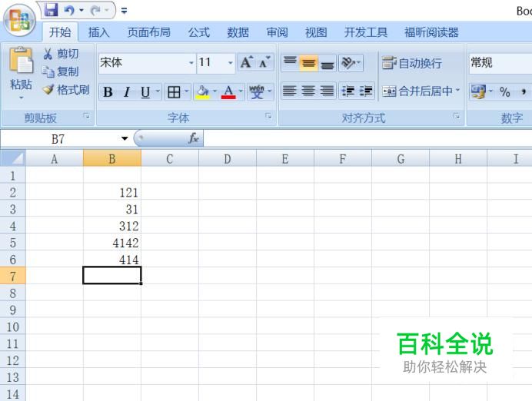
Task: Open the 宋体 font name dropdown
Action: tap(191, 63)
